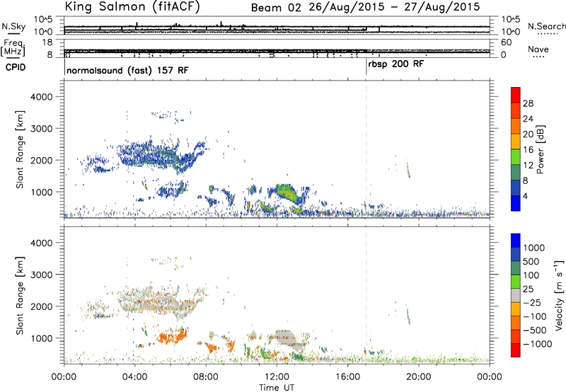Click the '4' tick on power colorbar
566x392 pixels.
coord(525,196)
